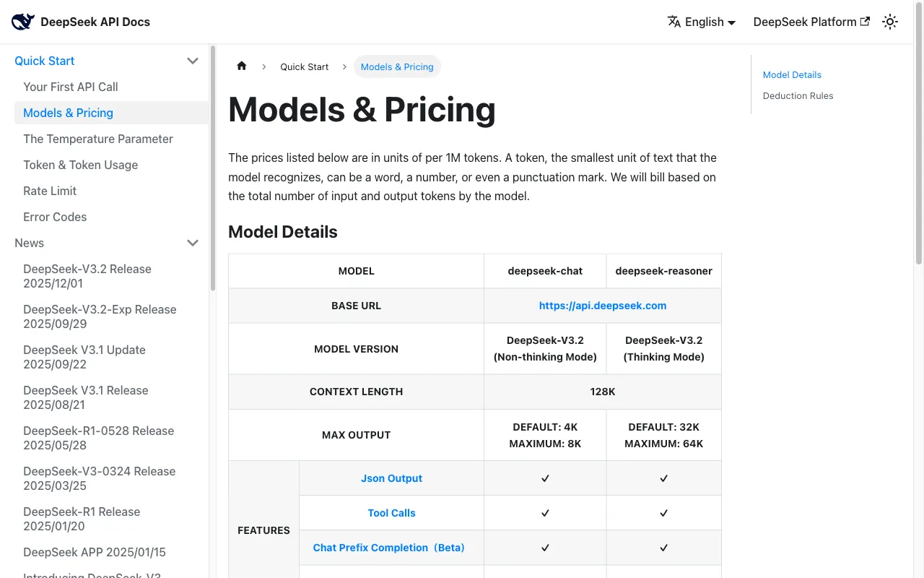Click the Tool Calls checkmark for deepseek-reasoner

click(x=664, y=513)
